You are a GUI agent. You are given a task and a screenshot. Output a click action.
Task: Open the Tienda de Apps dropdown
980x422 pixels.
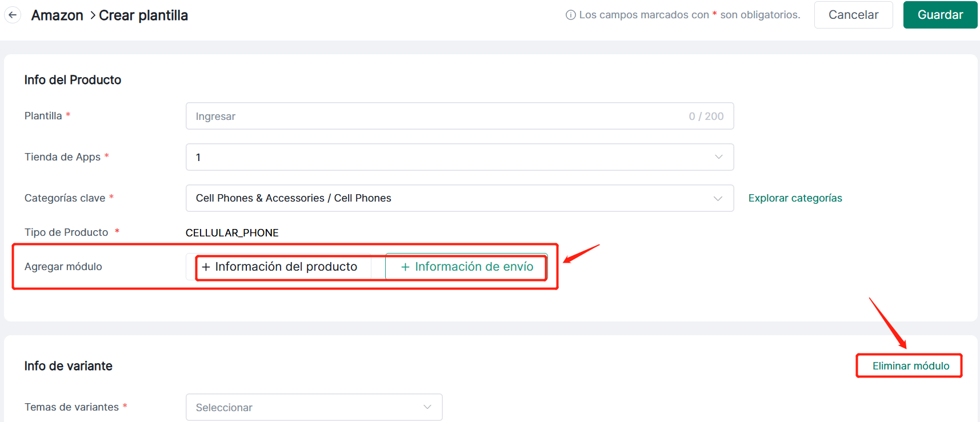click(x=451, y=157)
